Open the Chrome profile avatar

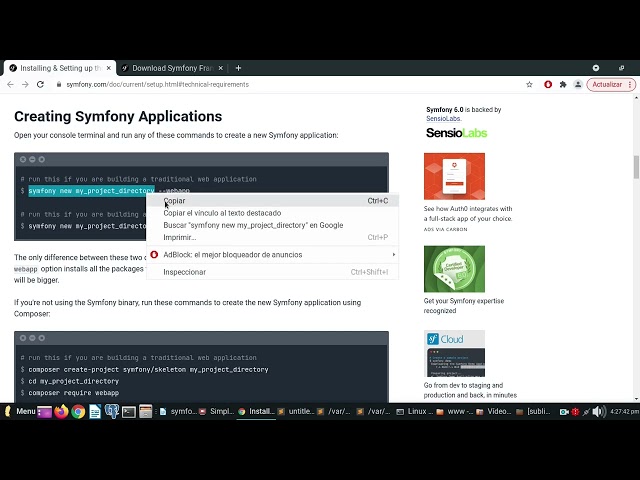(578, 84)
